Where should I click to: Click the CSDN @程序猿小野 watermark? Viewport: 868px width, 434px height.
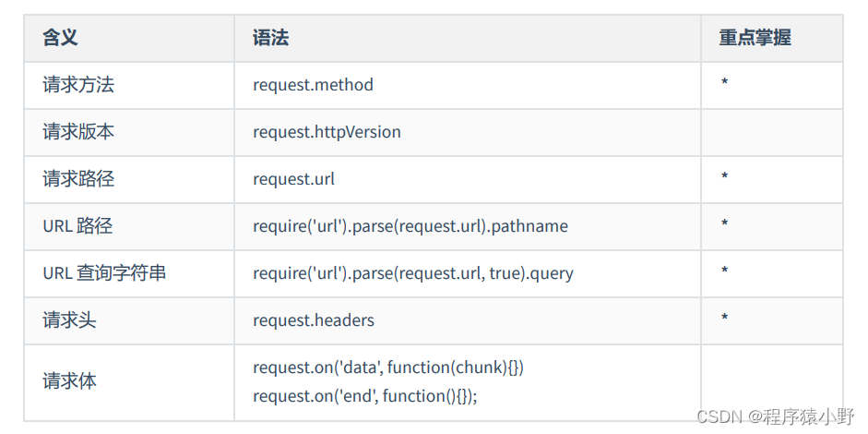774,416
